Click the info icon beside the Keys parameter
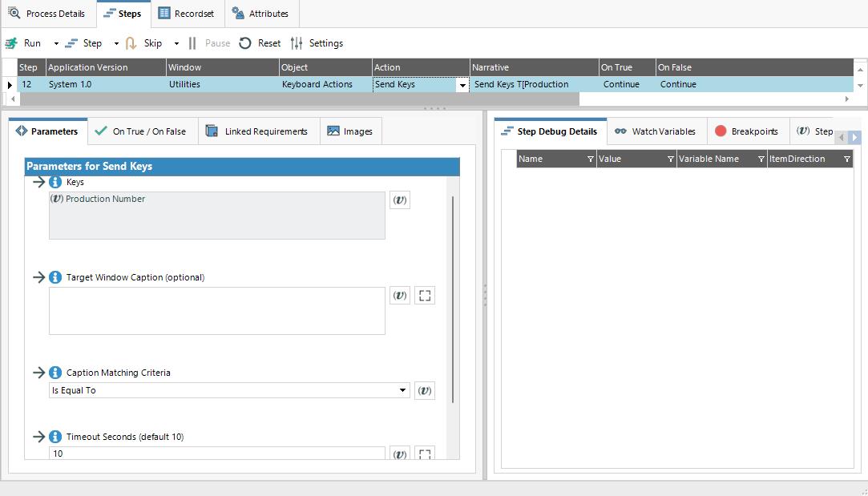868x496 pixels. coord(55,182)
